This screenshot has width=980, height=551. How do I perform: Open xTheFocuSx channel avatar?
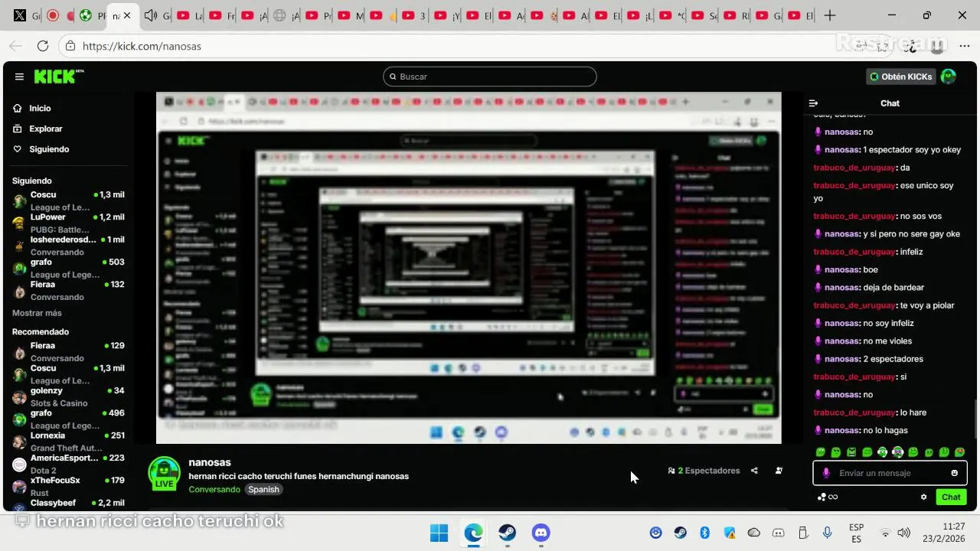click(x=19, y=487)
